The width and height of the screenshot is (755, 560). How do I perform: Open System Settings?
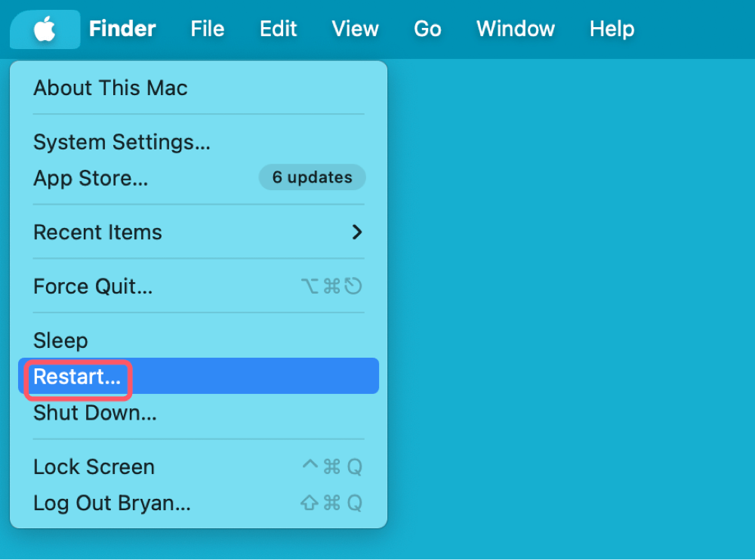(122, 142)
